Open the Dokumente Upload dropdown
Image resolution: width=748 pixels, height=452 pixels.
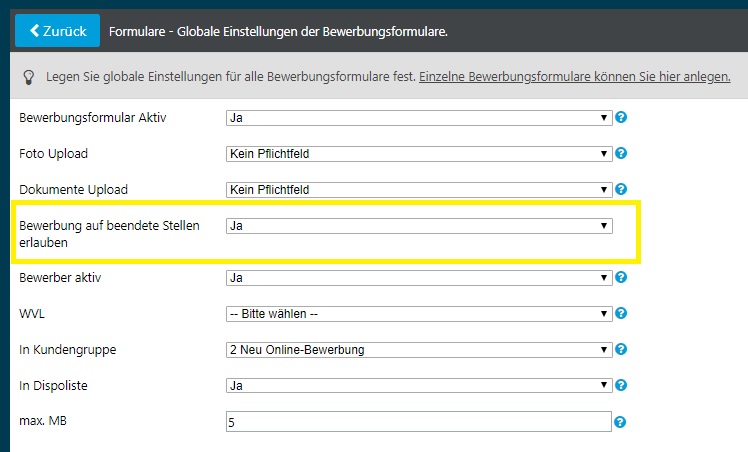419,190
